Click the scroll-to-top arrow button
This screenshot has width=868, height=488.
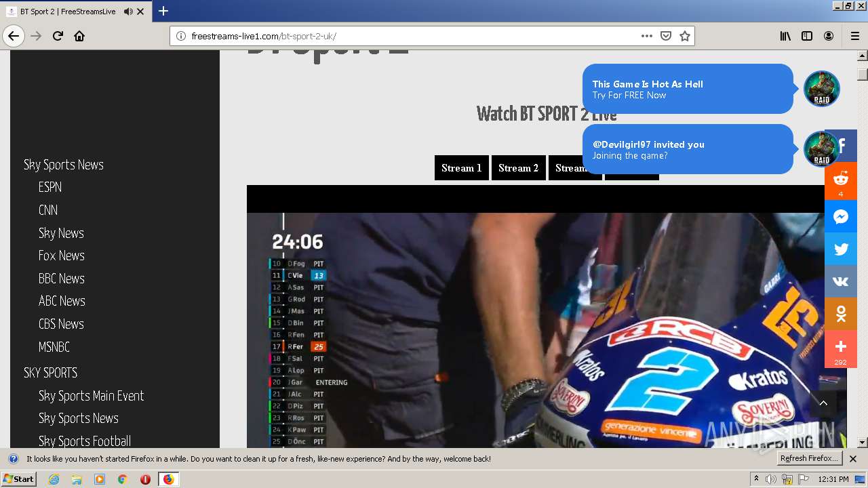(823, 403)
